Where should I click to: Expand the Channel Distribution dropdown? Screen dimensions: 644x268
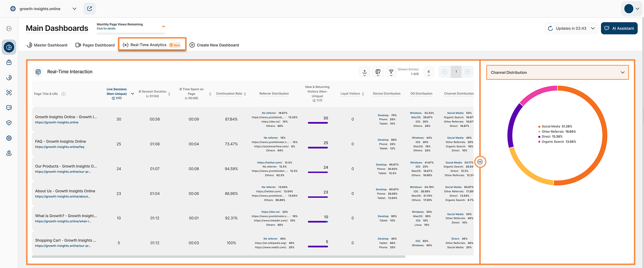tap(557, 72)
